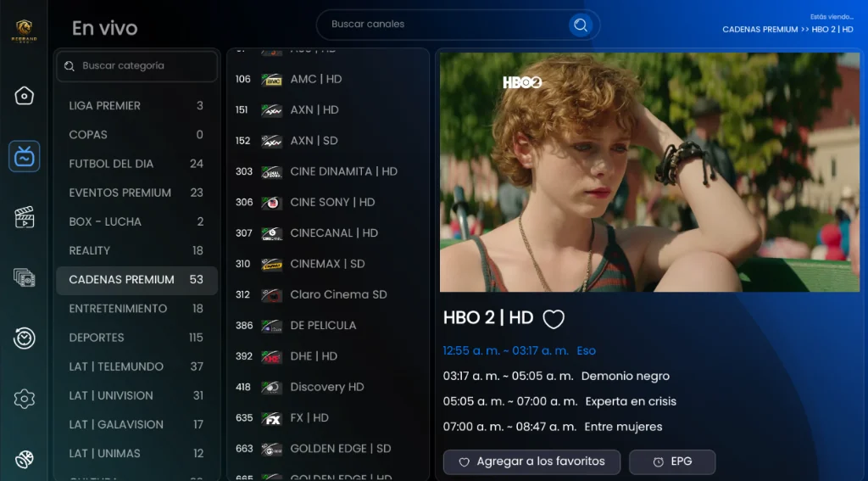
Task: Toggle the heart favorite next to HBO 2 | HD
Action: click(x=553, y=319)
